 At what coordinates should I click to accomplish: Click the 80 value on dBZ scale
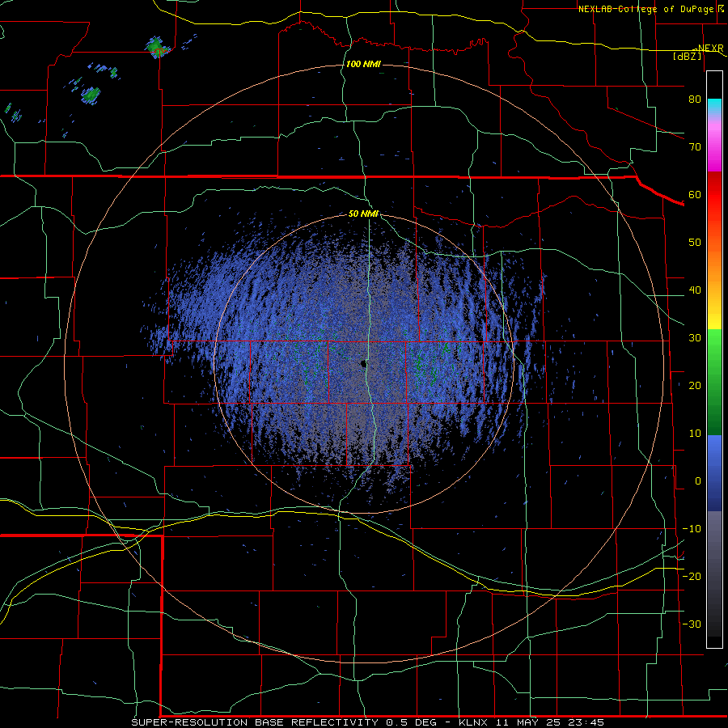click(695, 99)
